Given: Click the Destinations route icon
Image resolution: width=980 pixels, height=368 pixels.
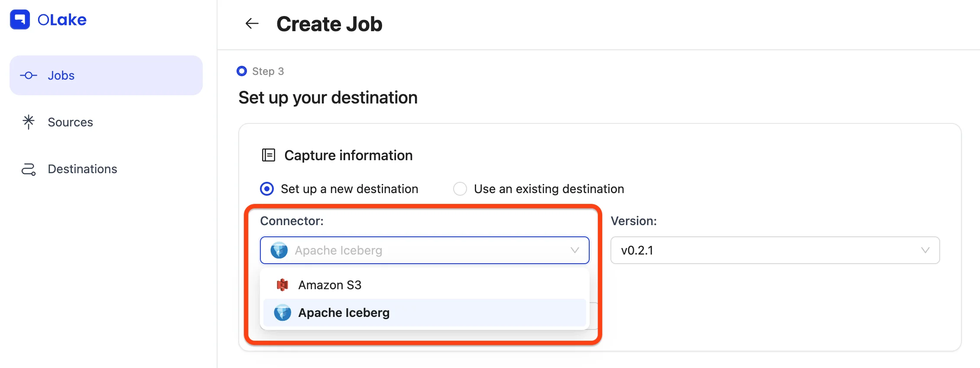Looking at the screenshot, I should 29,169.
